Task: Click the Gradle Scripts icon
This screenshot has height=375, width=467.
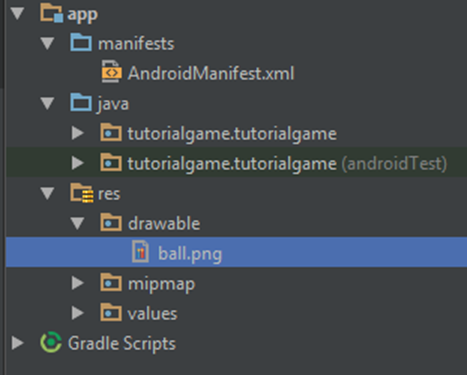Action: (x=51, y=342)
